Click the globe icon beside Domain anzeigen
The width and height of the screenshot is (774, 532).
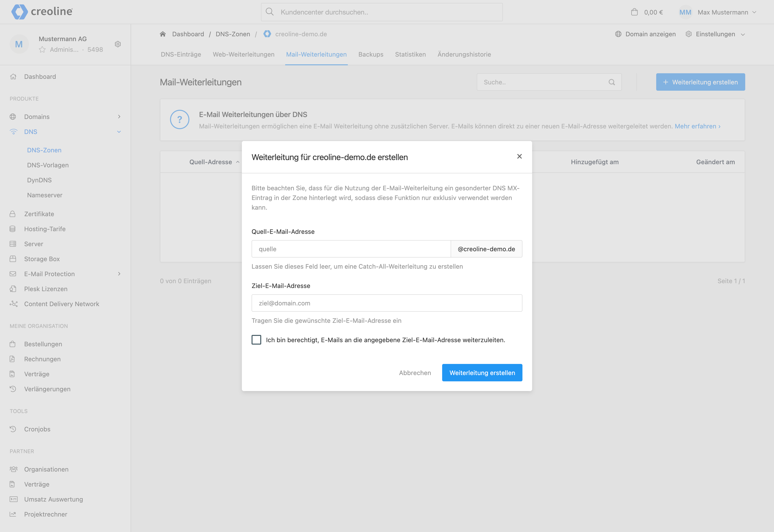pos(618,34)
